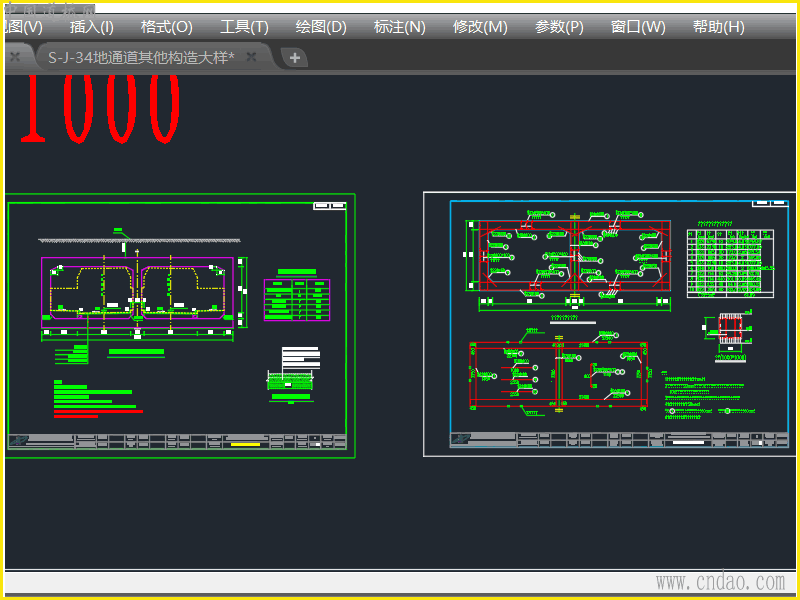This screenshot has width=800, height=600.
Task: Open the 帮助(H) help menu
Action: [718, 27]
